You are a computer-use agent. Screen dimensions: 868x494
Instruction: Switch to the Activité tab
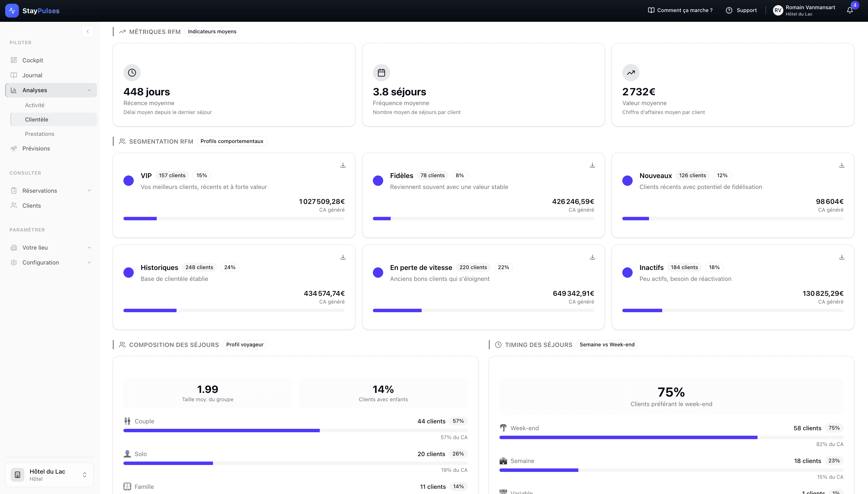point(34,105)
